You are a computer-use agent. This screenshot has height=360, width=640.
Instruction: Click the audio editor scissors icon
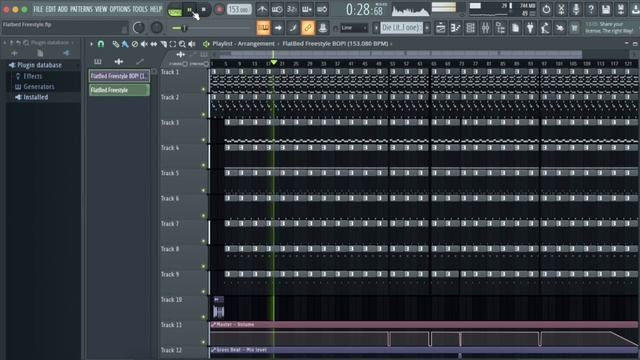coord(561,9)
